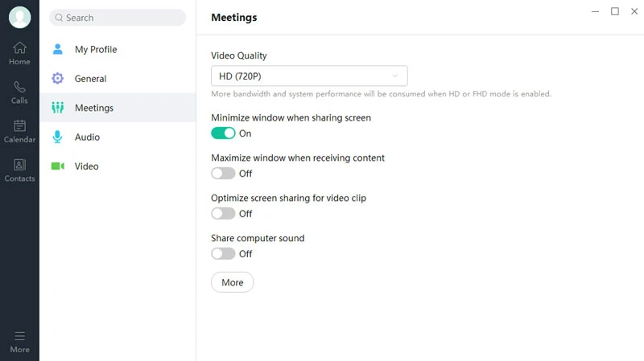Click the More hamburger icon

point(19,336)
